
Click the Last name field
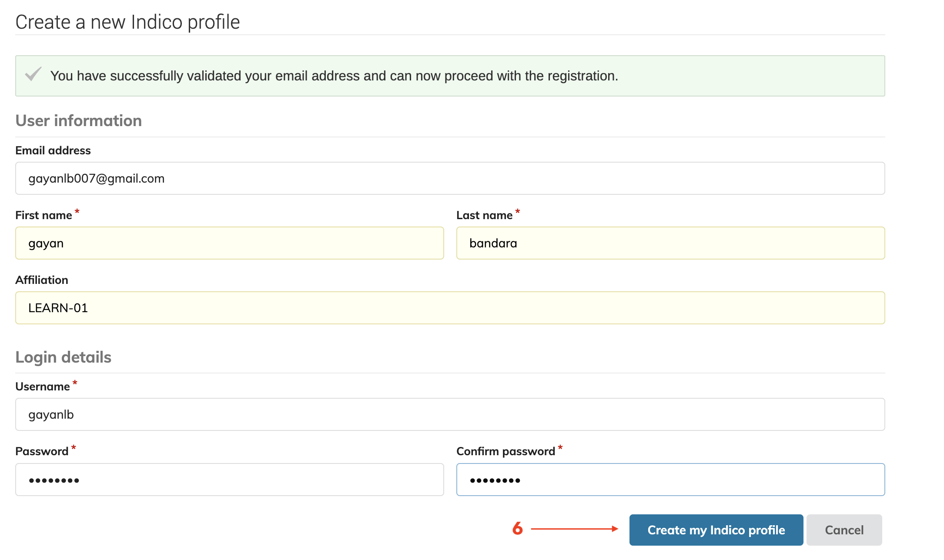(x=670, y=243)
